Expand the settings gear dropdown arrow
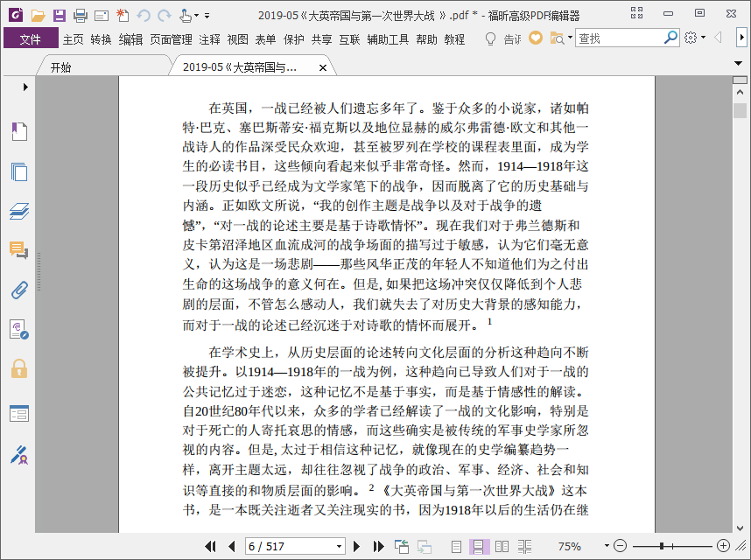 pyautogui.click(x=703, y=38)
